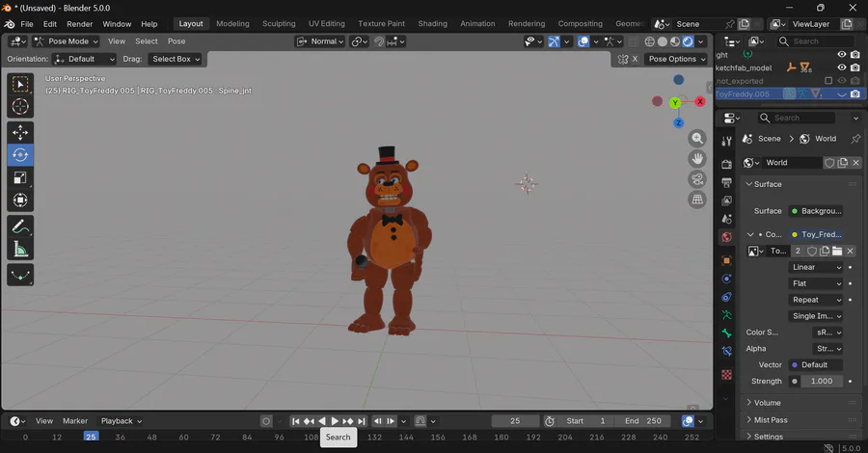Screen dimensions: 868x453
Task: Toggle the camera view icon
Action: pos(697,179)
